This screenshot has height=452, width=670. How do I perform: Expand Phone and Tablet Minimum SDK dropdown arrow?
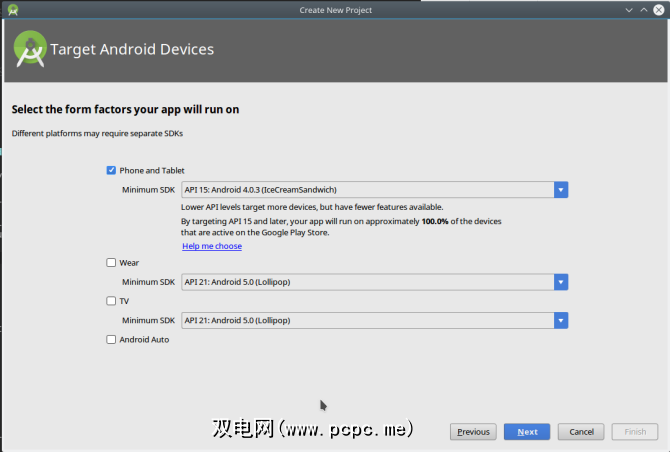(x=561, y=190)
